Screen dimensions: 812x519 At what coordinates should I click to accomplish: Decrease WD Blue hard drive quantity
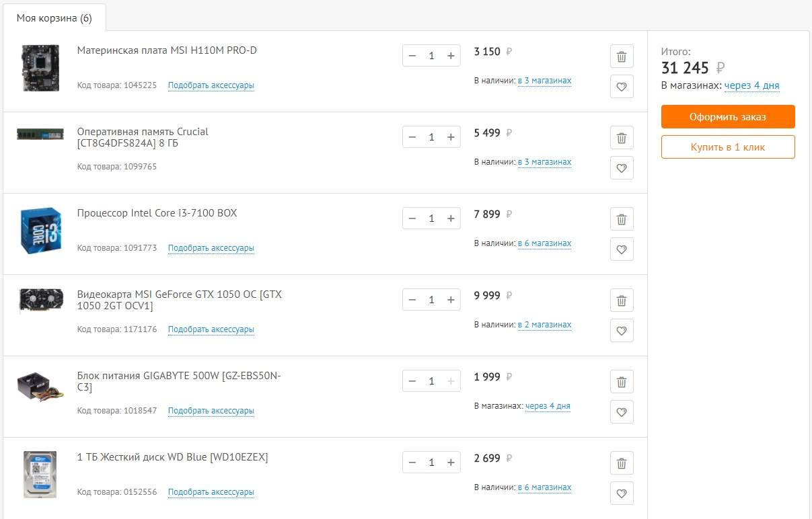412,463
